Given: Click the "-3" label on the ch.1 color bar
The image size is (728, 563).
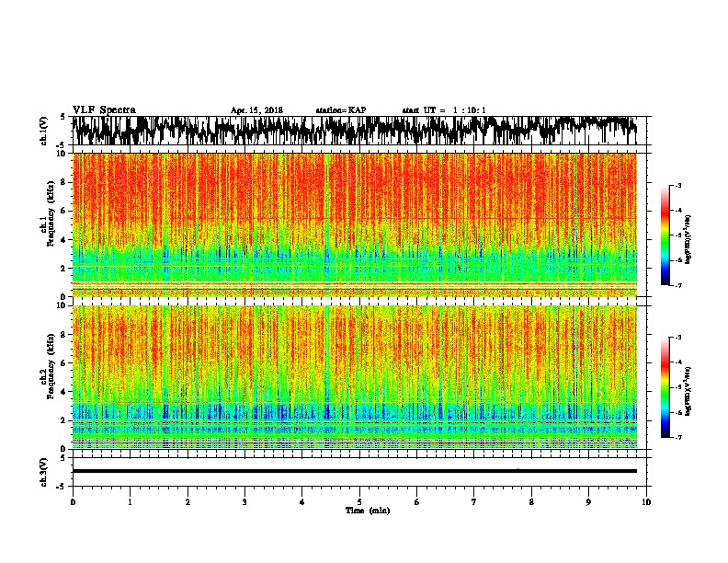Looking at the screenshot, I should coord(678,185).
